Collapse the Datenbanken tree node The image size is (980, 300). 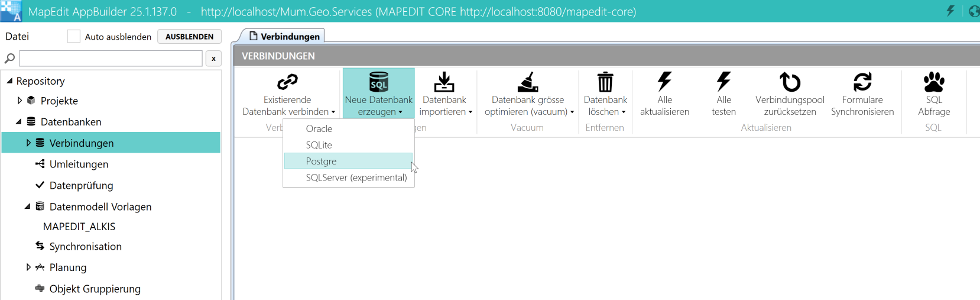tap(19, 122)
